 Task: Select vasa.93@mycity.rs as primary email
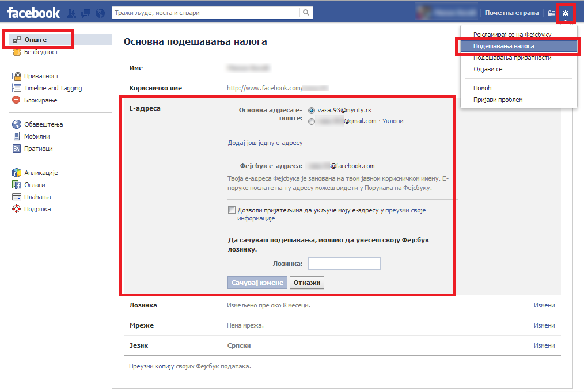(x=312, y=110)
